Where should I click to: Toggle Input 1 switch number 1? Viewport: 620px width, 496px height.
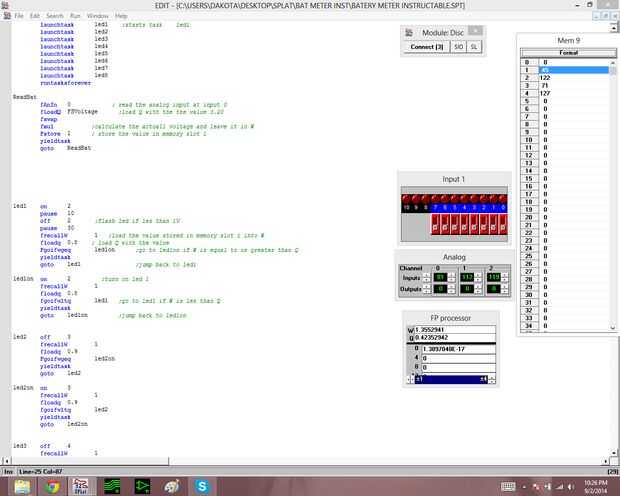point(493,224)
